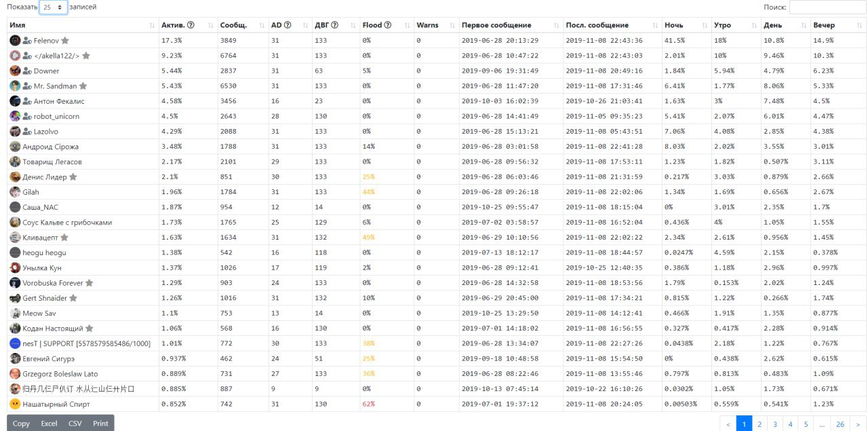868x431 pixels.
Task: Click the admin badge icon beside Антон Фекалис
Action: click(x=27, y=101)
